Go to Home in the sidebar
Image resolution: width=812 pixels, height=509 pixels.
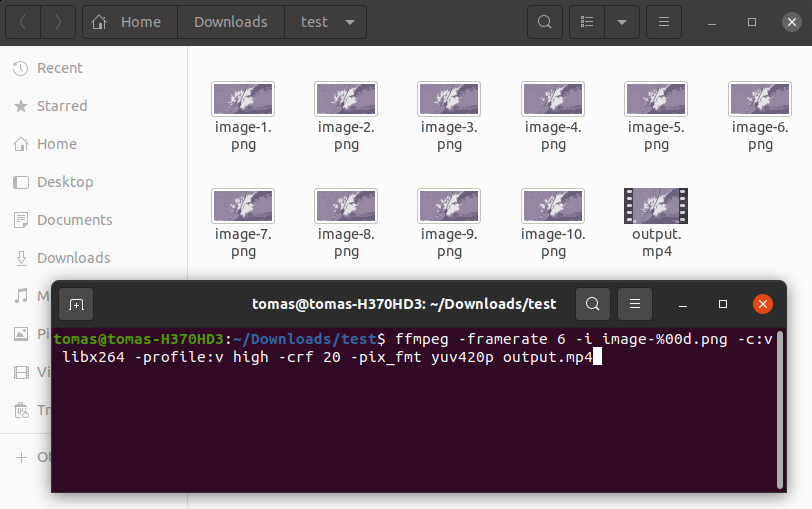click(x=93, y=144)
